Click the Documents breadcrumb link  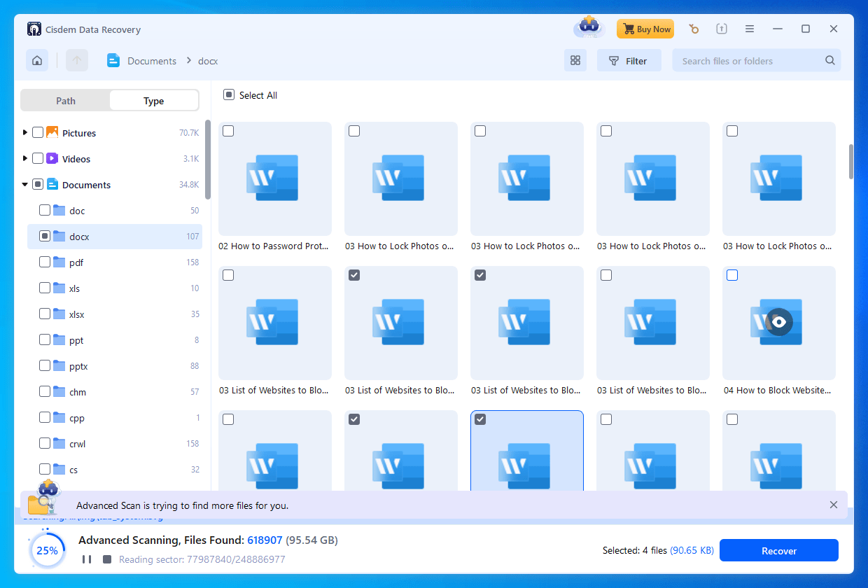(150, 61)
